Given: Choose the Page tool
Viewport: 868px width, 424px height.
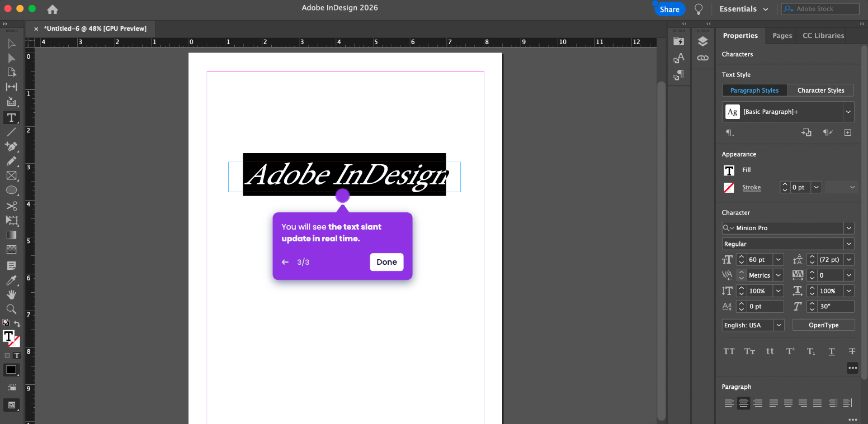Looking at the screenshot, I should pos(11,72).
